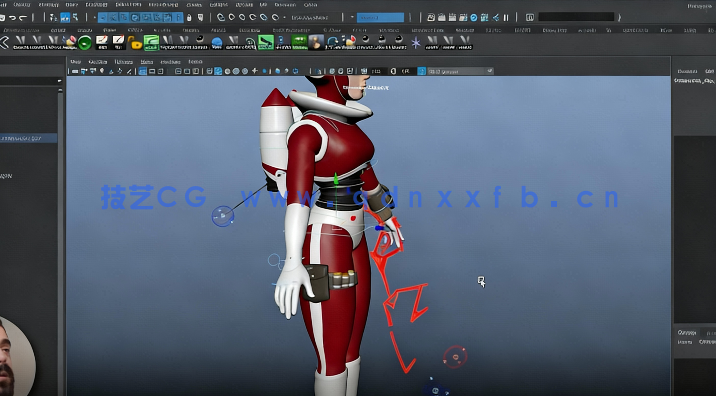The height and width of the screenshot is (396, 716).
Task: Open the Lighting panel menu
Action: (123, 62)
